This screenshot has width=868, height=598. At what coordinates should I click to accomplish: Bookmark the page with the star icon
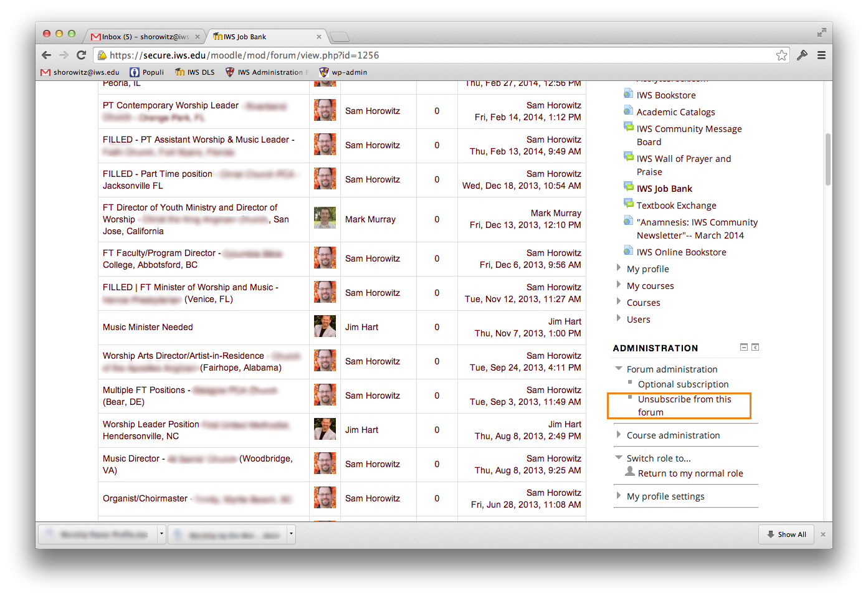(x=781, y=55)
